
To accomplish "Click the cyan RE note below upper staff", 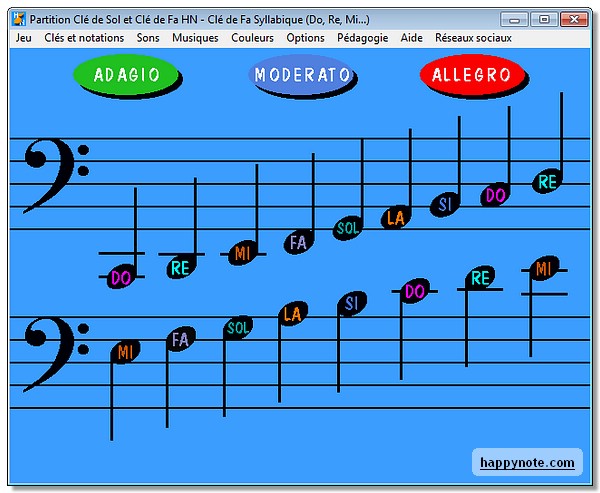I will (181, 267).
